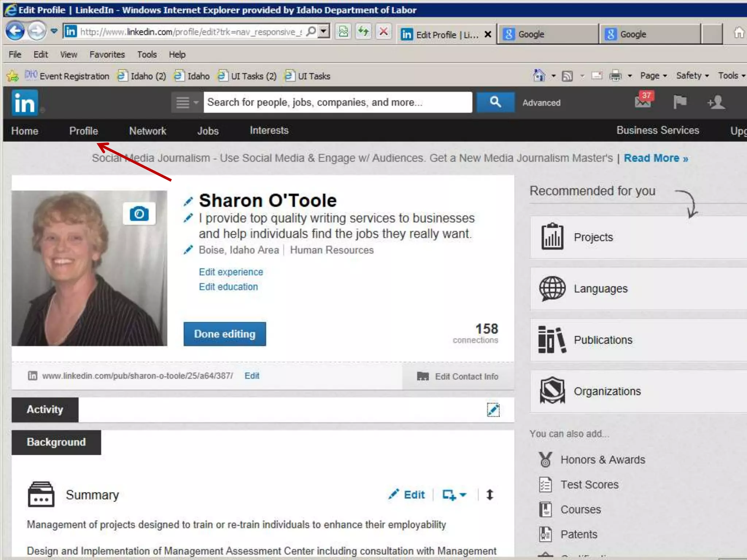Click the pencil icon beside Sharon O'Toole's name
This screenshot has height=560, width=747.
(x=188, y=201)
